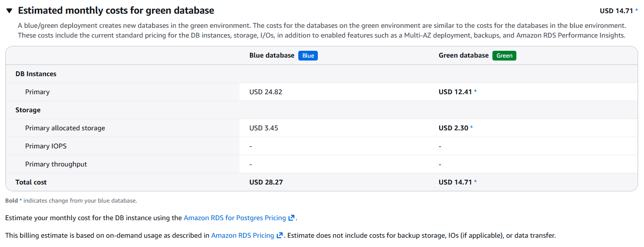Click blue database Primary cost USD 24.82
Screen dimensions: 644x247
click(x=266, y=92)
